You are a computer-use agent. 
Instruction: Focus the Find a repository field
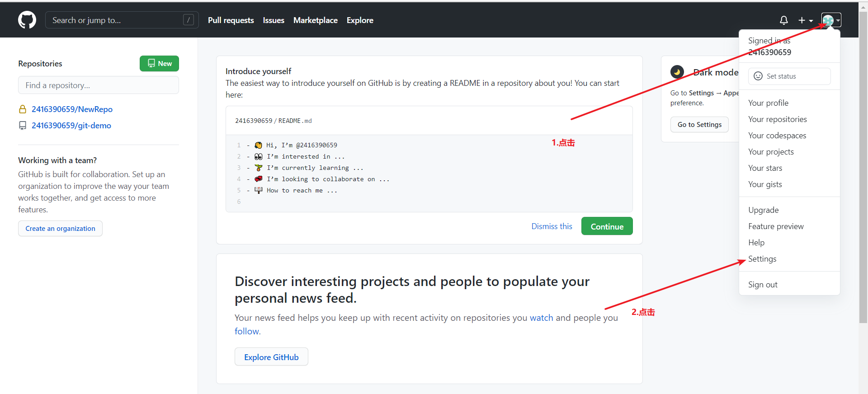click(99, 85)
